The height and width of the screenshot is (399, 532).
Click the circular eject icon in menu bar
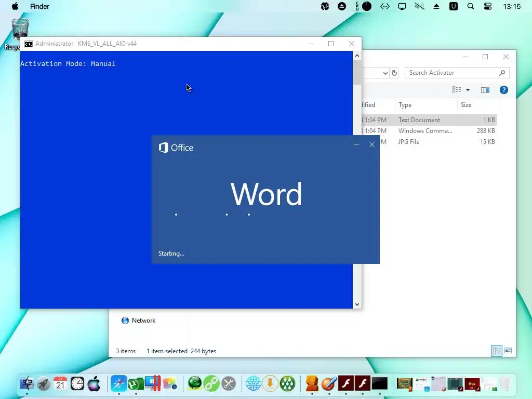pos(342,6)
